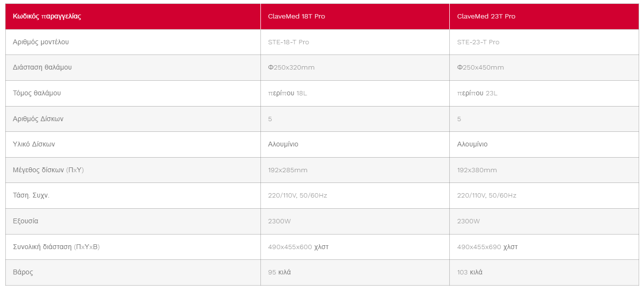The width and height of the screenshot is (644, 290).
Task: Click the ClaveMed 18T Pro column header
Action: click(355, 17)
